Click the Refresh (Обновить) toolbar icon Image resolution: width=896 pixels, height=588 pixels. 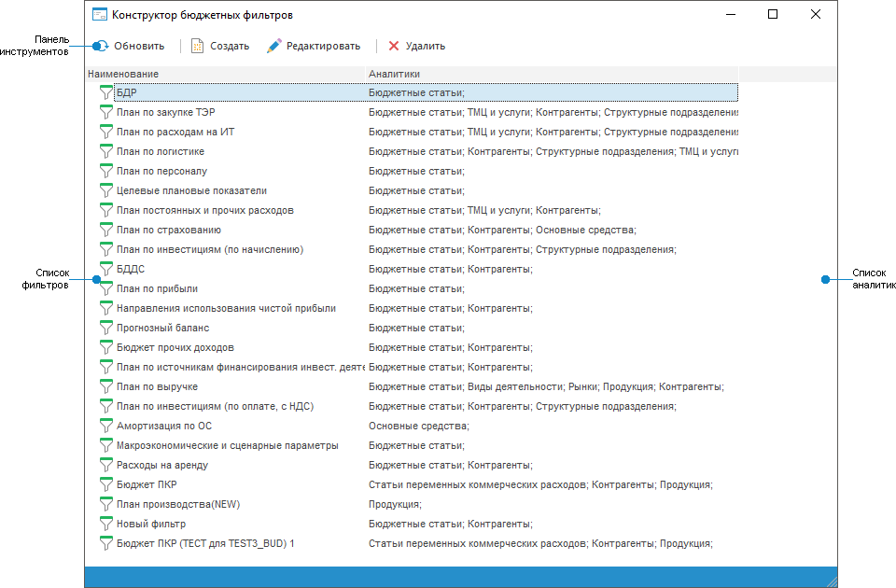pos(101,46)
